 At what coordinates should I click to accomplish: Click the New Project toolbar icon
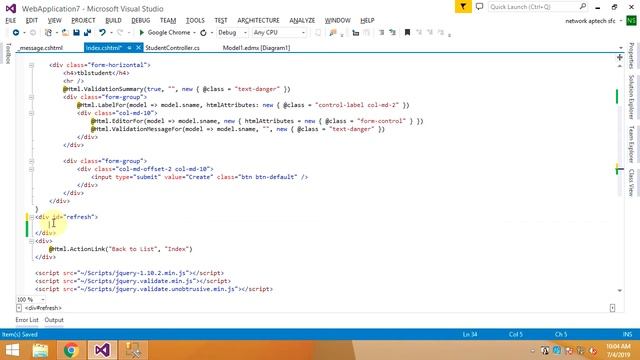(49, 33)
